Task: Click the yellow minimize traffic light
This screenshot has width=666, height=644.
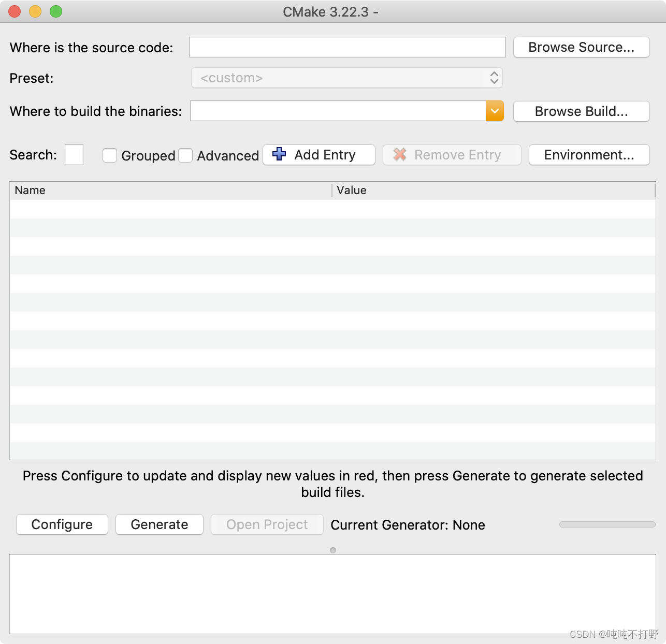Action: tap(35, 11)
